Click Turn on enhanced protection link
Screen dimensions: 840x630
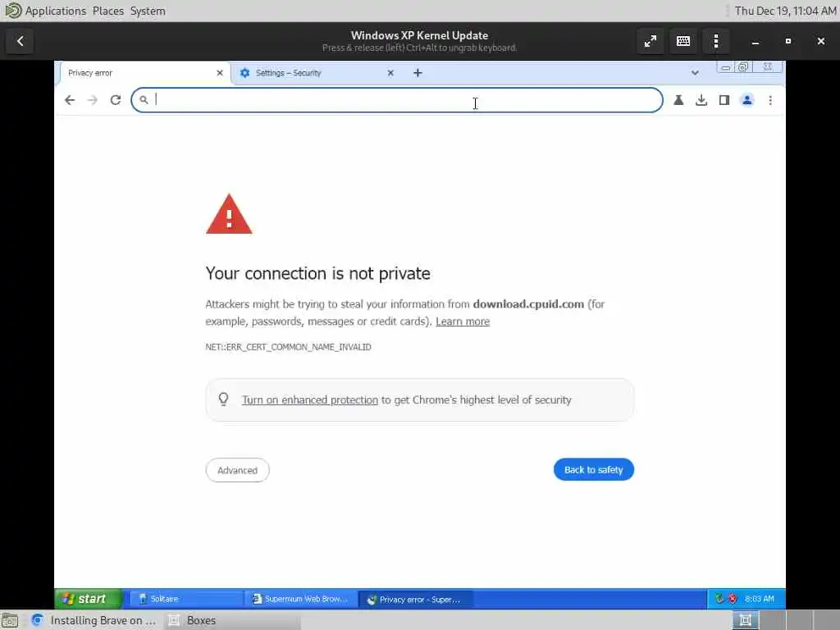click(309, 400)
